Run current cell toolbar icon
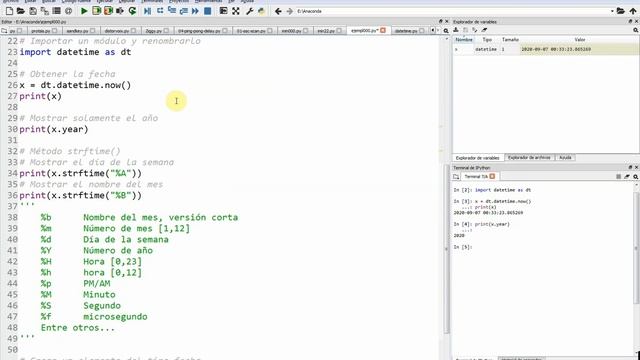640x360 pixels. tap(96, 11)
